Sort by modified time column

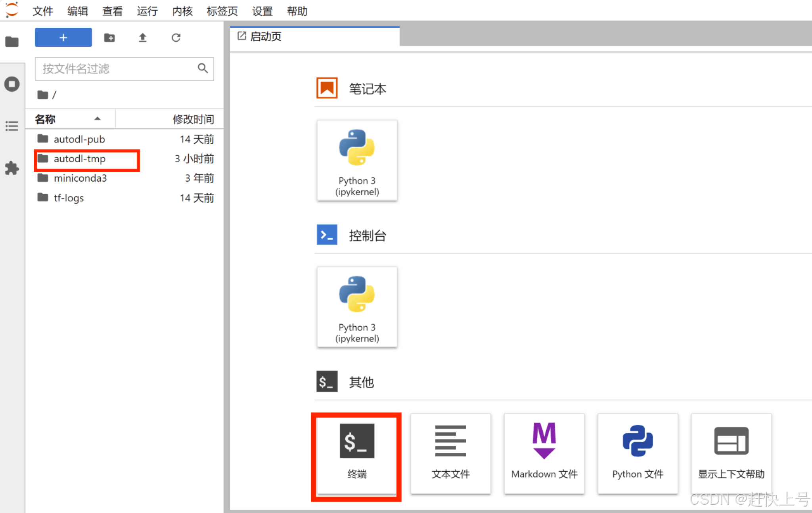click(x=193, y=119)
